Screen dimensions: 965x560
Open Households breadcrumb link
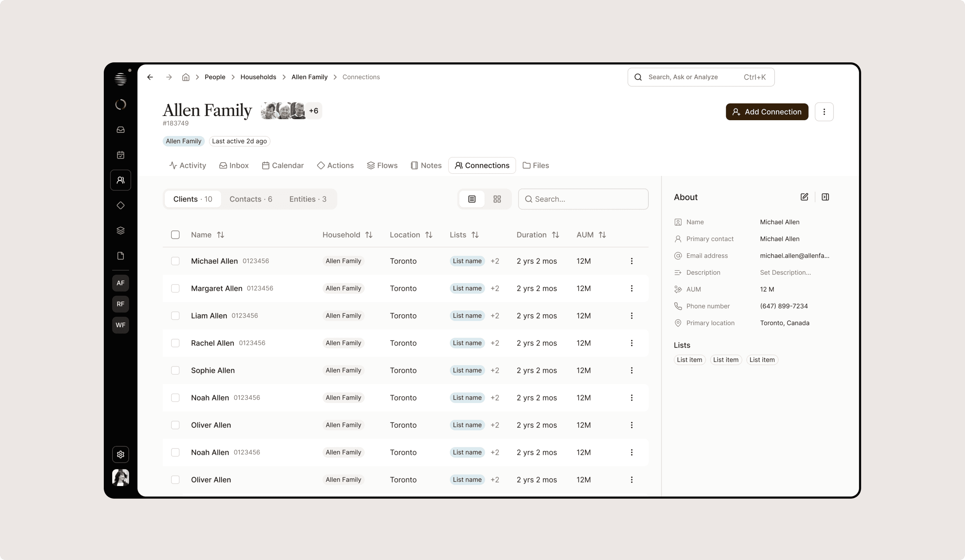258,77
